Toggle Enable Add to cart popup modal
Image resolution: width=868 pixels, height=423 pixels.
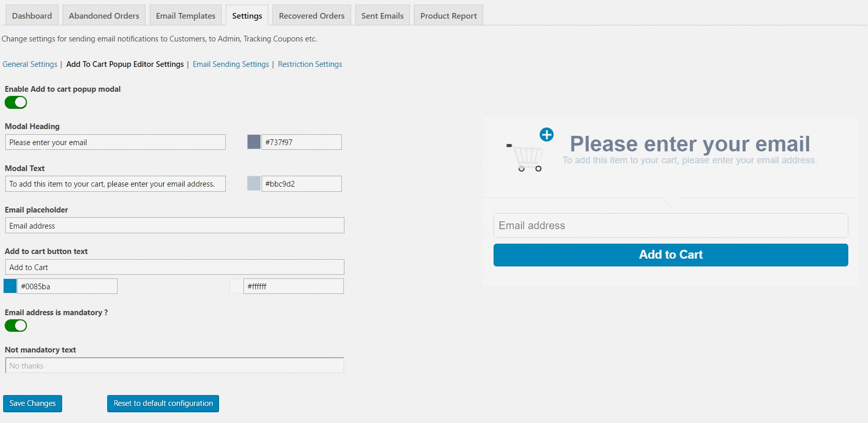(16, 103)
